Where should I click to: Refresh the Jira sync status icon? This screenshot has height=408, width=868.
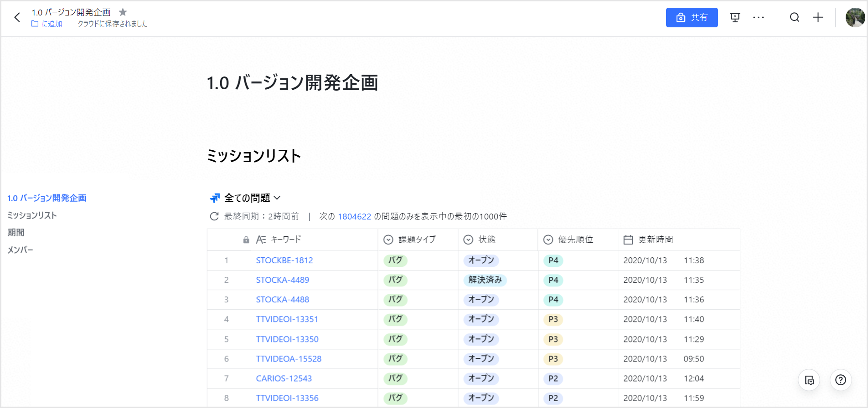click(x=214, y=217)
